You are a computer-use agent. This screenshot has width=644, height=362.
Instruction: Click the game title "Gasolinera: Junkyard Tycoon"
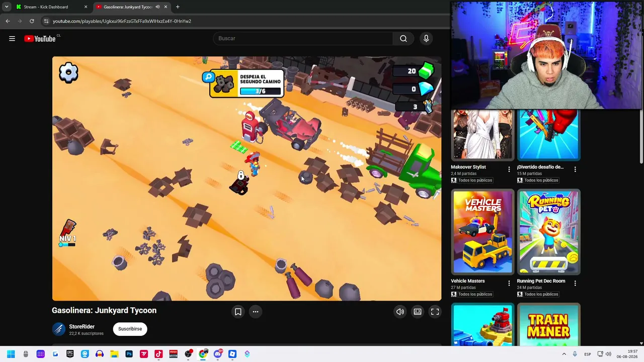(x=104, y=311)
